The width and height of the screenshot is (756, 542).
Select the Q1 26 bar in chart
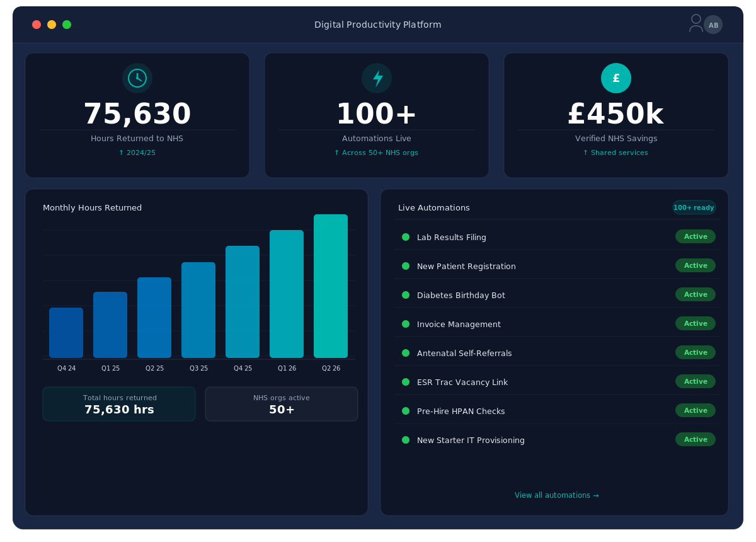tap(287, 294)
